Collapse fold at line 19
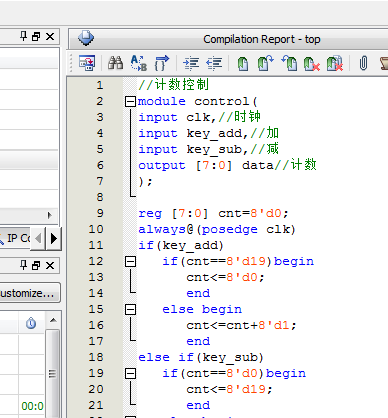 coord(130,373)
